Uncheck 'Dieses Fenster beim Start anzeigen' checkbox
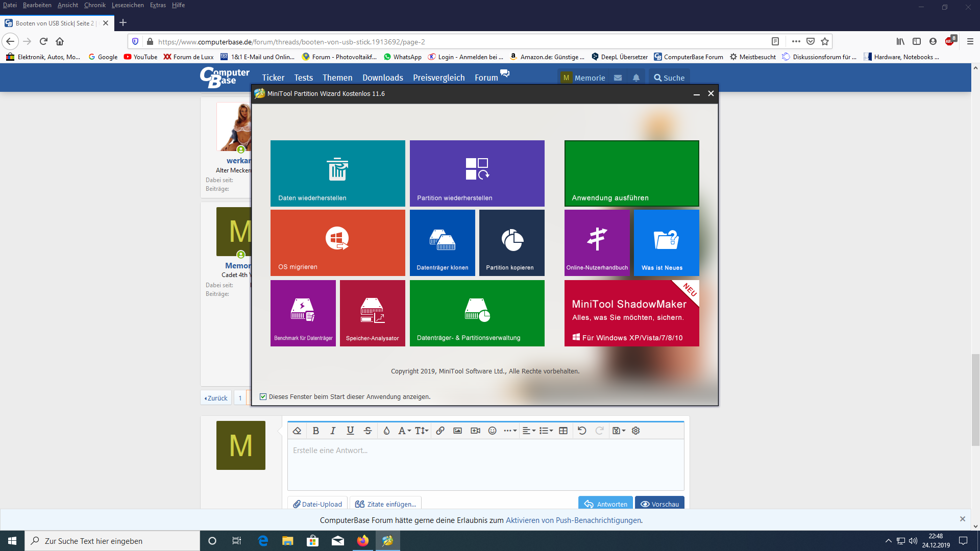Image resolution: width=980 pixels, height=551 pixels. pyautogui.click(x=263, y=396)
